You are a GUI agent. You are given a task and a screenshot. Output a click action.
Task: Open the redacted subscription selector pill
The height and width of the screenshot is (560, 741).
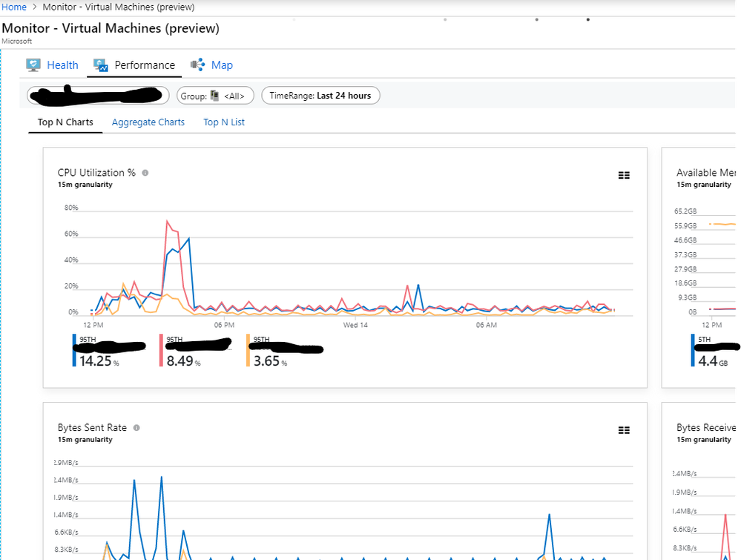(x=98, y=96)
